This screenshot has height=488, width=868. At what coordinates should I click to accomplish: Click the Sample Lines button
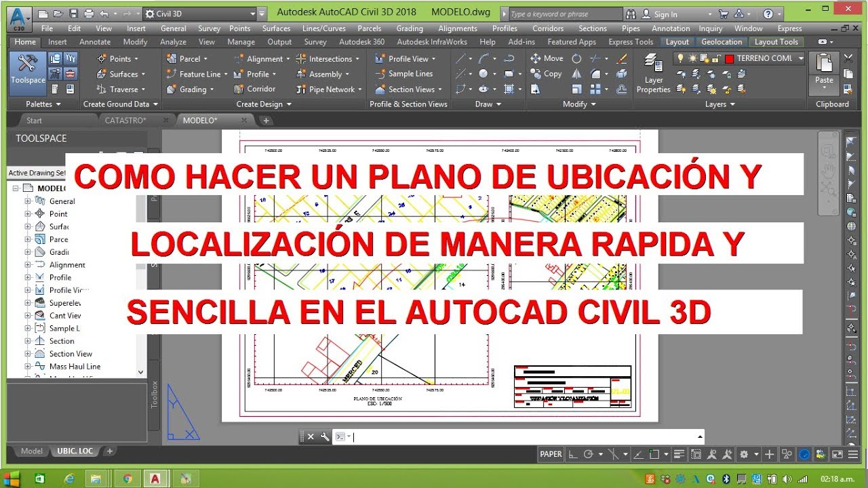click(404, 74)
